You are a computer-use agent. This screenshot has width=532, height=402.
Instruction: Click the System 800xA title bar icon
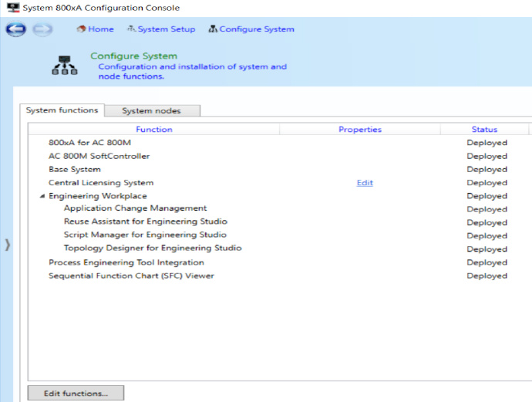point(13,8)
